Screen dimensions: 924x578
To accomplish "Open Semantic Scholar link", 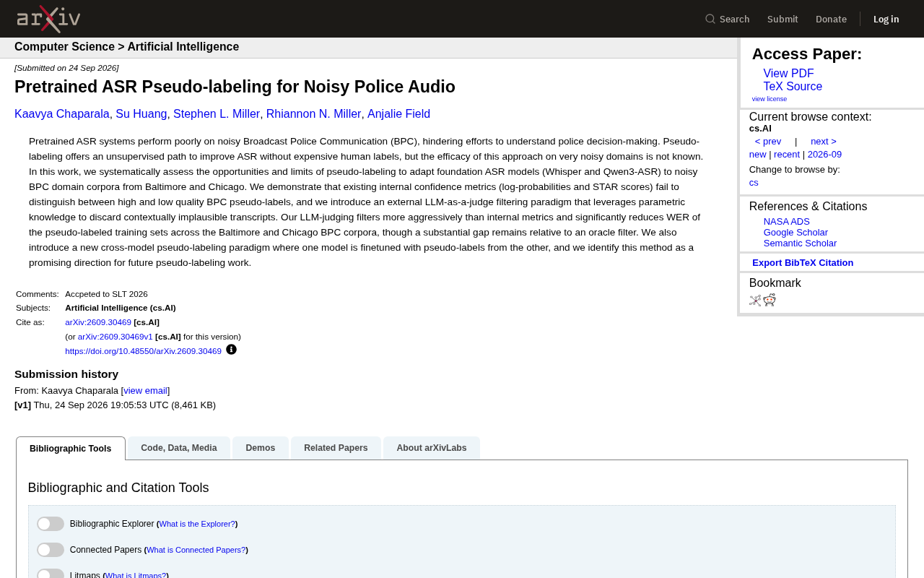I will point(800,243).
